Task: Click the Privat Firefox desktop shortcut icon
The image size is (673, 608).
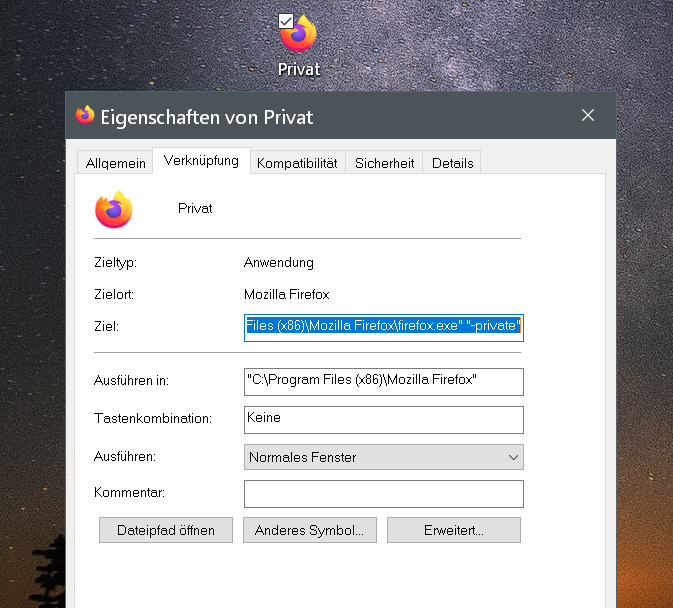Action: pos(299,35)
